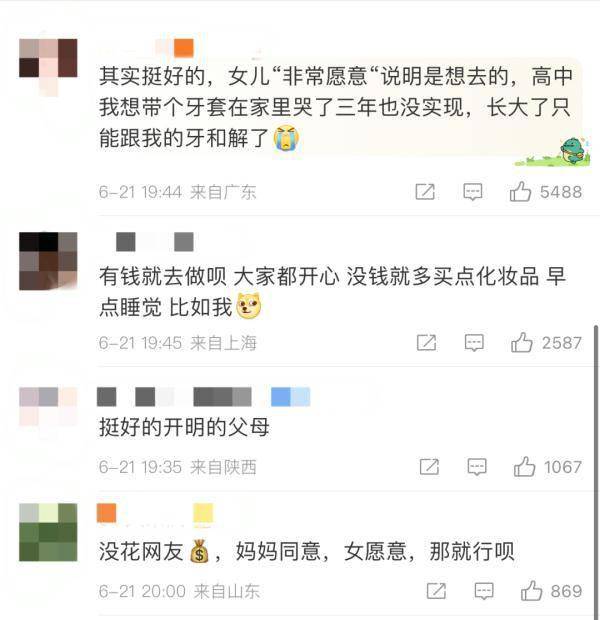Like the comment from 山东

tap(532, 591)
